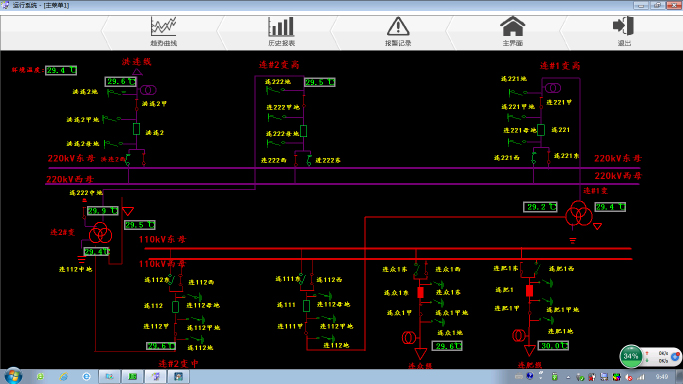Click the 30.0℃ temperature reading near 连肥线

coord(553,346)
